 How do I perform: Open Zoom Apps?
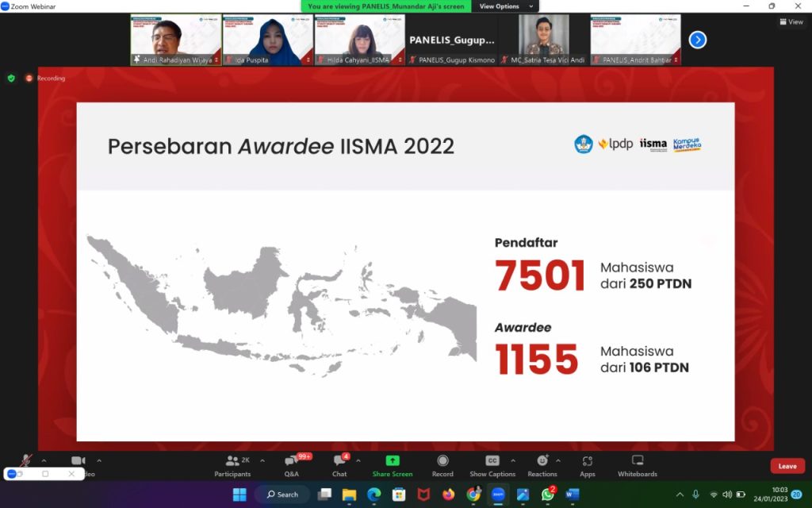tap(588, 465)
